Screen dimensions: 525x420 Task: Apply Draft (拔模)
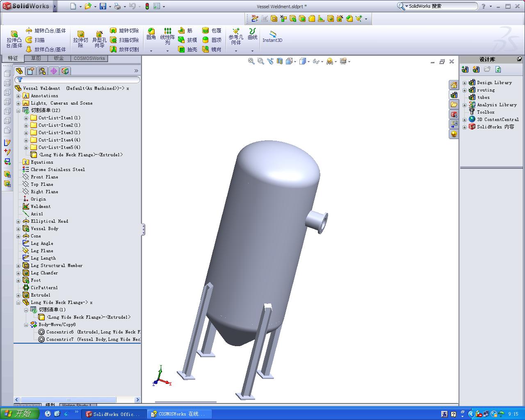pyautogui.click(x=187, y=40)
